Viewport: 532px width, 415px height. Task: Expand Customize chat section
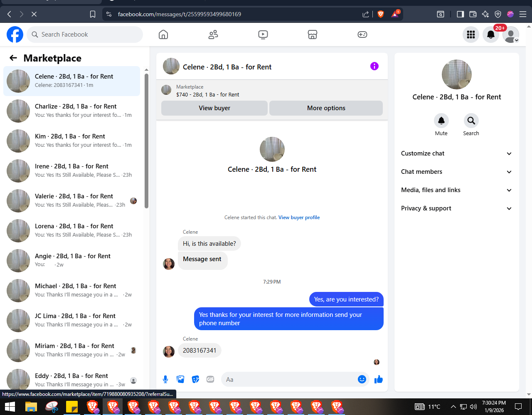point(456,153)
